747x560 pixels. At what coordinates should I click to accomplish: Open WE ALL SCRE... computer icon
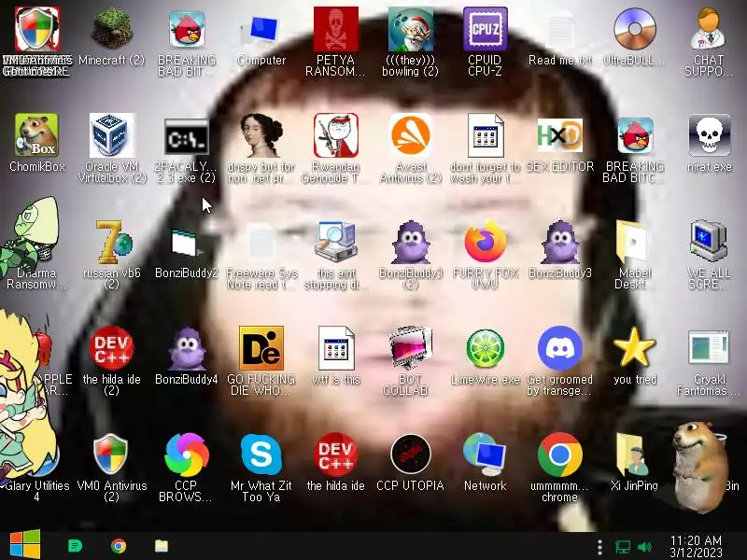[x=709, y=241]
